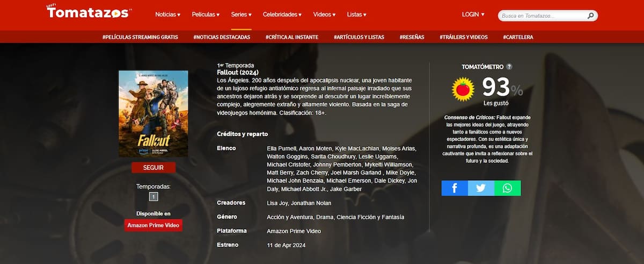Open cast member Walton Goggins
The width and height of the screenshot is (644, 264).
[288, 156]
